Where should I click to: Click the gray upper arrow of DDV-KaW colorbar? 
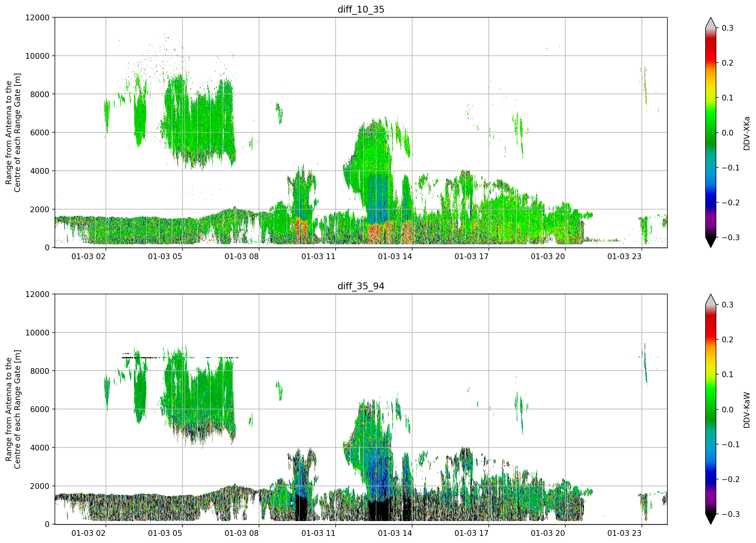point(711,300)
